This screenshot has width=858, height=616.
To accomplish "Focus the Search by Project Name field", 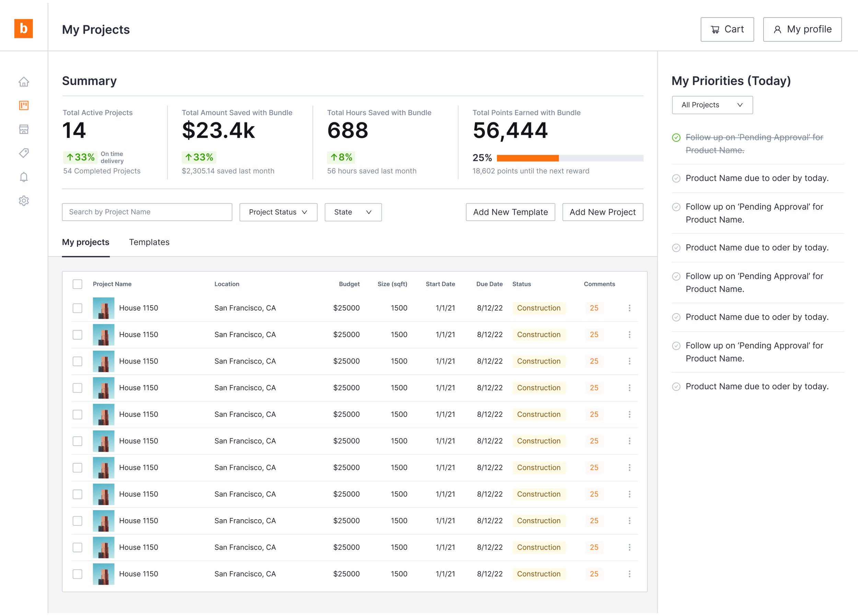I will point(147,212).
